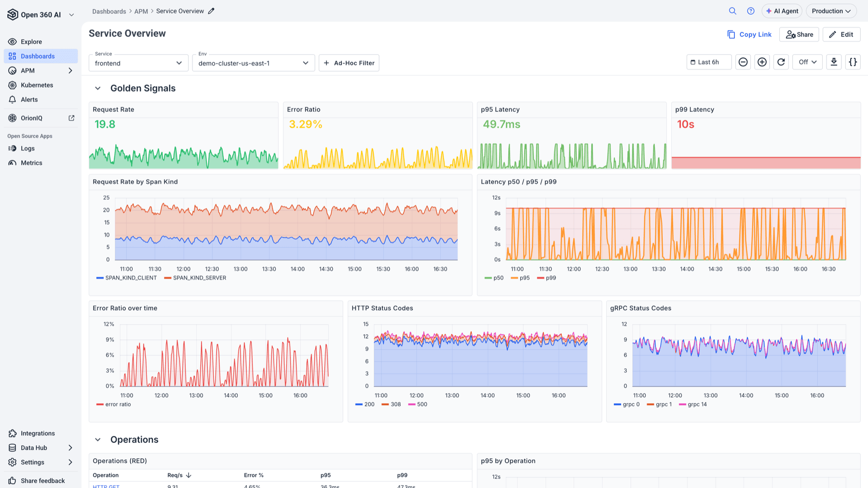Screen dimensions: 868x488
Task: Click the p99 Latency 10s stat panel
Action: (x=766, y=136)
